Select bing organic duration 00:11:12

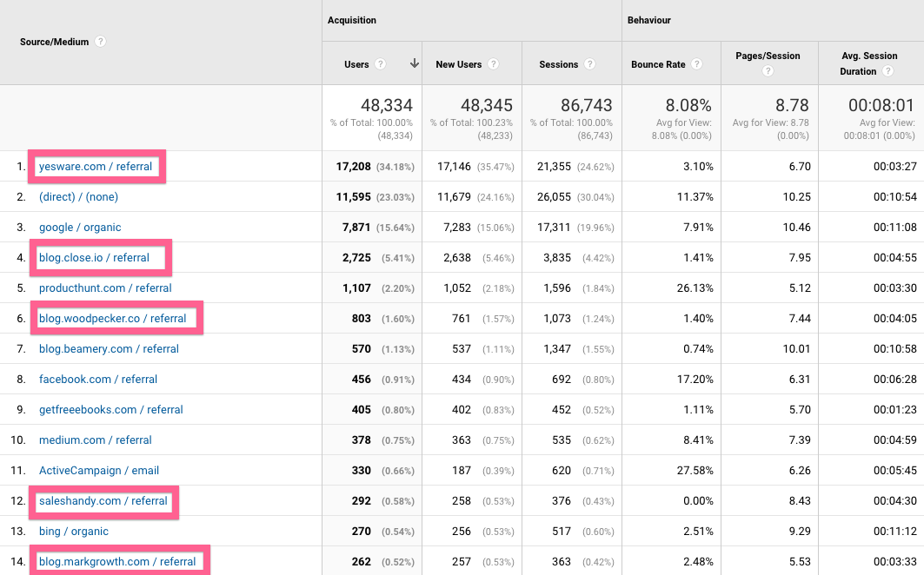coord(895,532)
